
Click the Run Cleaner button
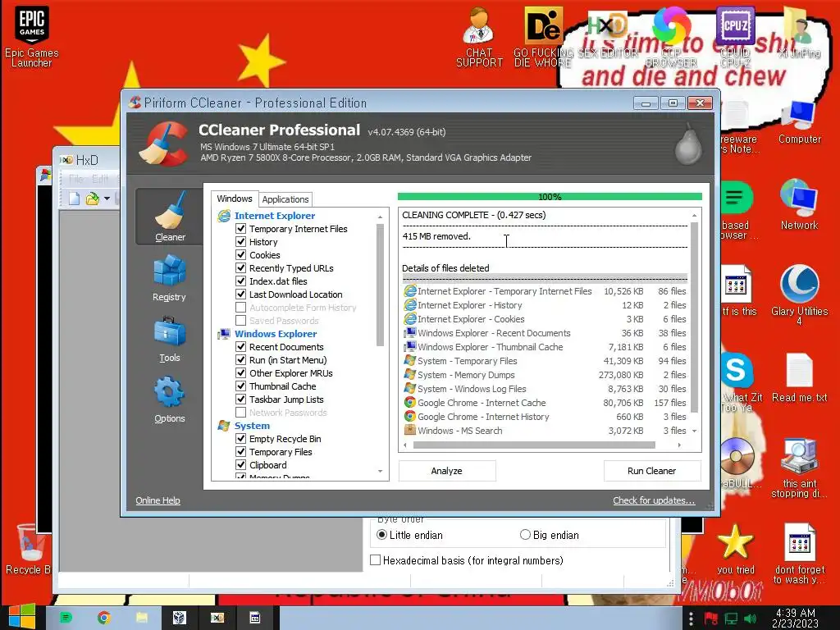coord(652,471)
